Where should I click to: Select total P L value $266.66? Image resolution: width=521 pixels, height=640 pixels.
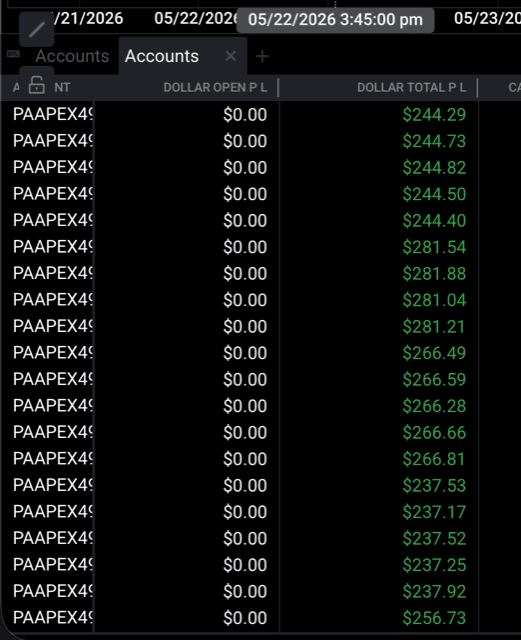click(434, 433)
